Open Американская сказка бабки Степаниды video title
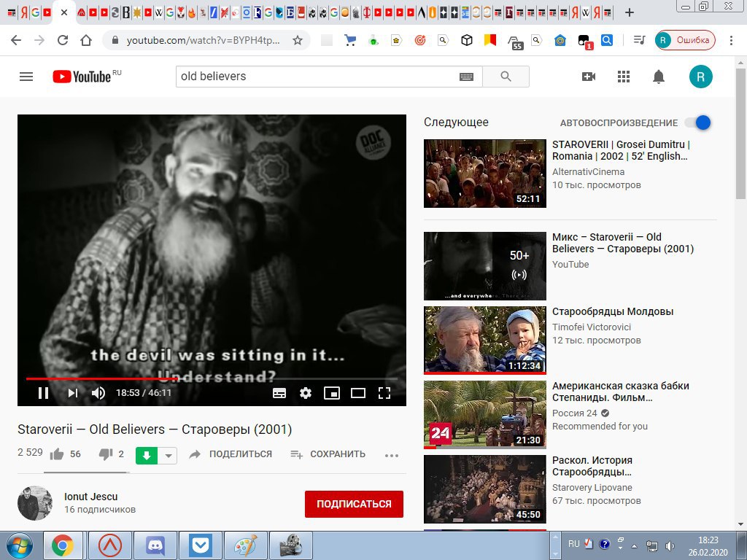Viewport: 747px width, 560px height. pyautogui.click(x=621, y=392)
